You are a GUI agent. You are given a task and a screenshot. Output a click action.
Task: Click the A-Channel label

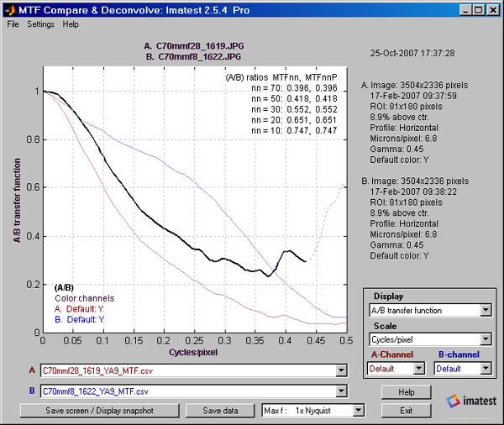point(392,354)
